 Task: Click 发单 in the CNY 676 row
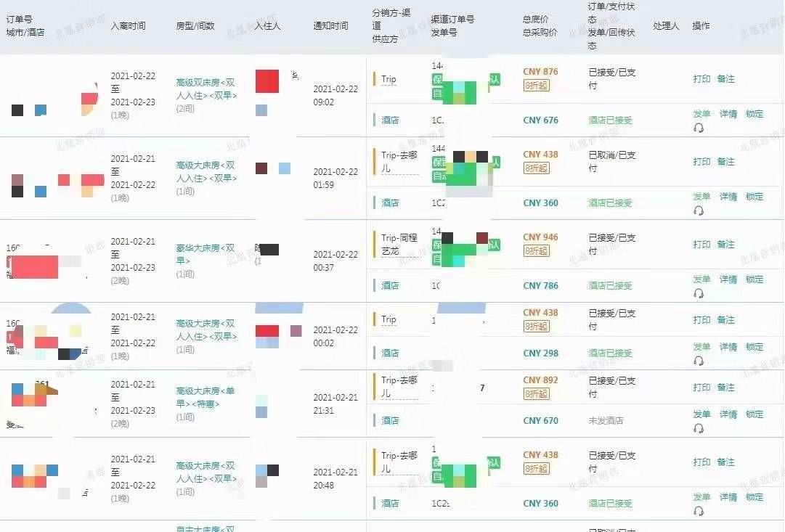[701, 114]
